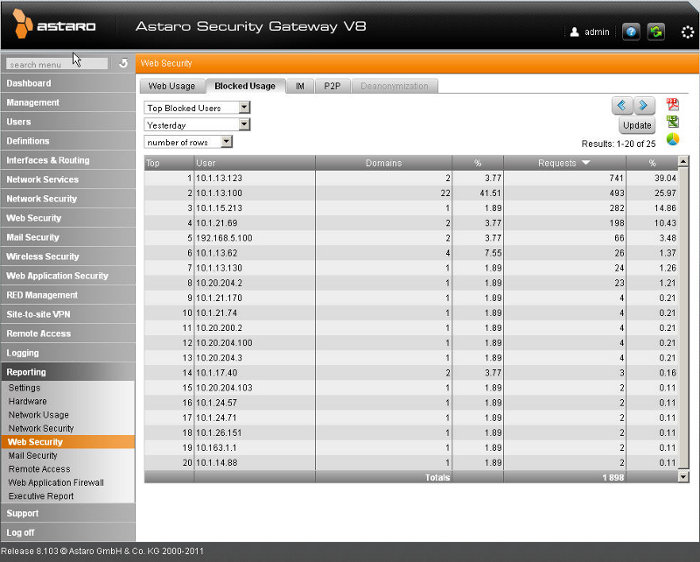The height and width of the screenshot is (562, 700).
Task: Open Dashboard in the sidebar
Action: tap(68, 83)
